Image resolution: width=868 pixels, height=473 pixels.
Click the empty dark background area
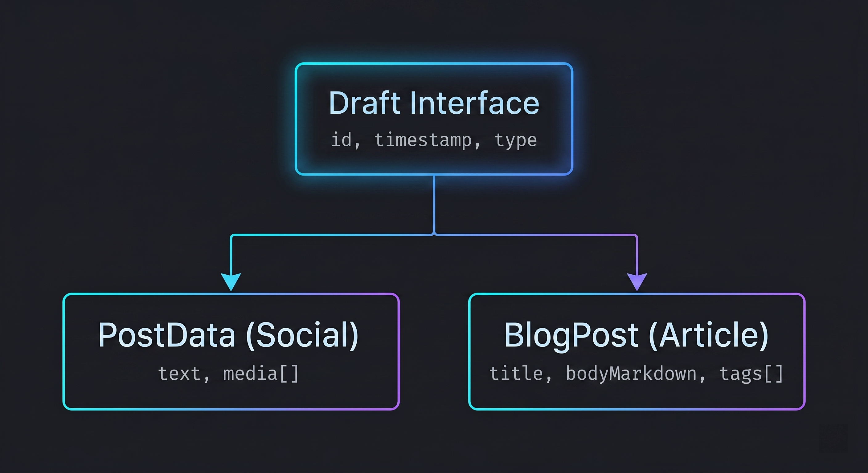pyautogui.click(x=101, y=101)
